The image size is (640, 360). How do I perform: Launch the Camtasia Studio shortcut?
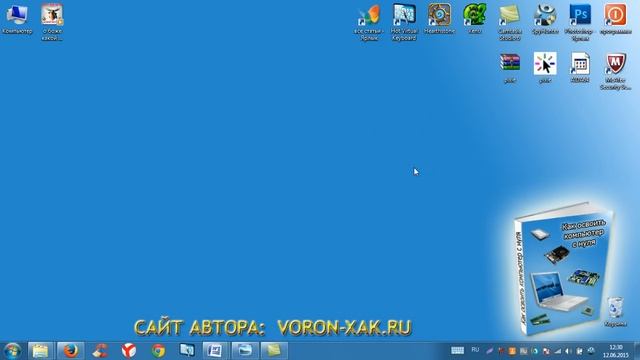[x=510, y=22]
